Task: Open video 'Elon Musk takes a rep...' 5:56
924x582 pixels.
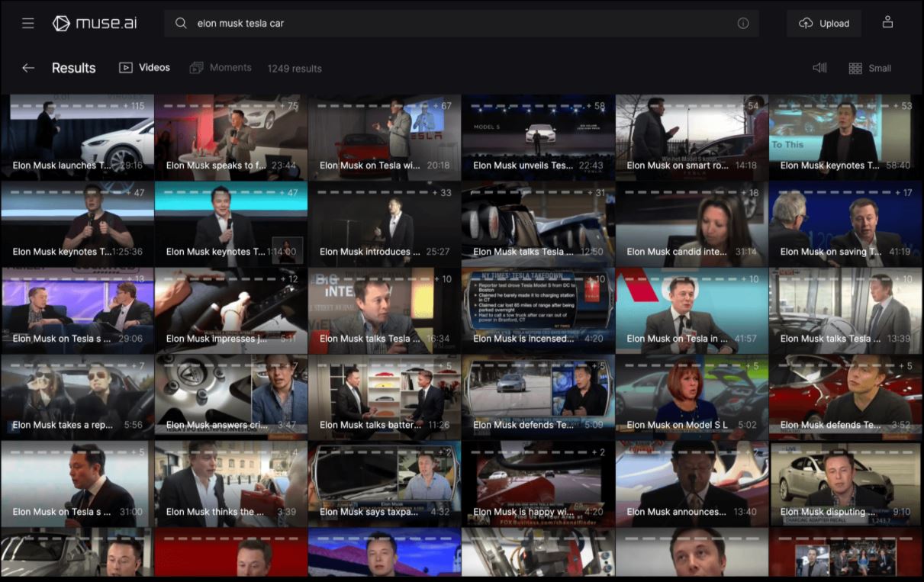Action: (77, 397)
